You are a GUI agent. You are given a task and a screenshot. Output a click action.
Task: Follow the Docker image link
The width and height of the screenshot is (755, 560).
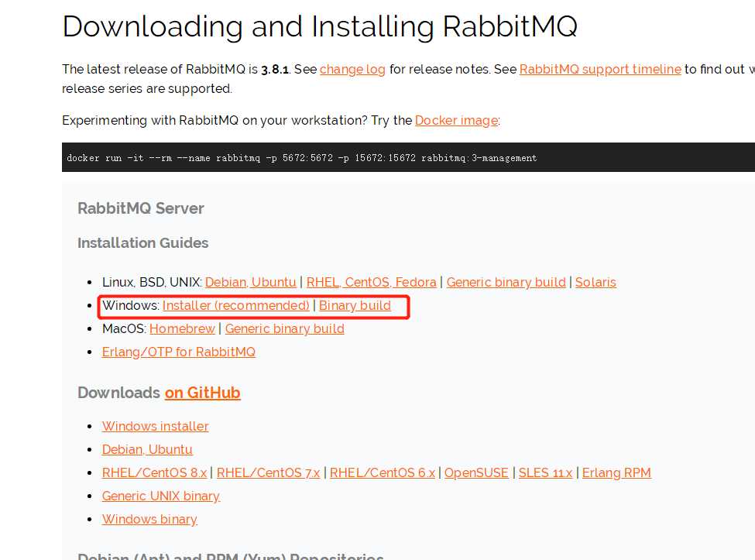[x=456, y=120]
